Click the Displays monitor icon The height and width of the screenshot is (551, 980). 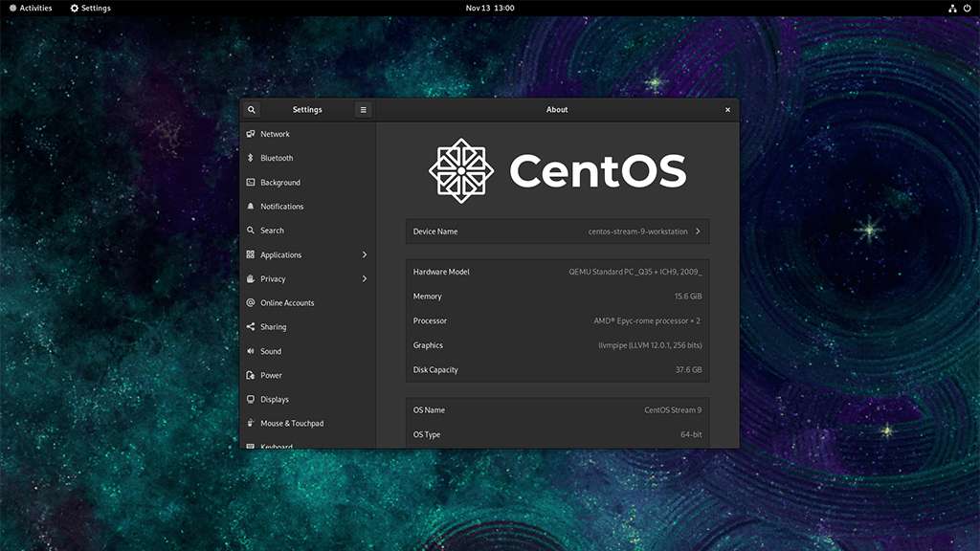tap(251, 399)
